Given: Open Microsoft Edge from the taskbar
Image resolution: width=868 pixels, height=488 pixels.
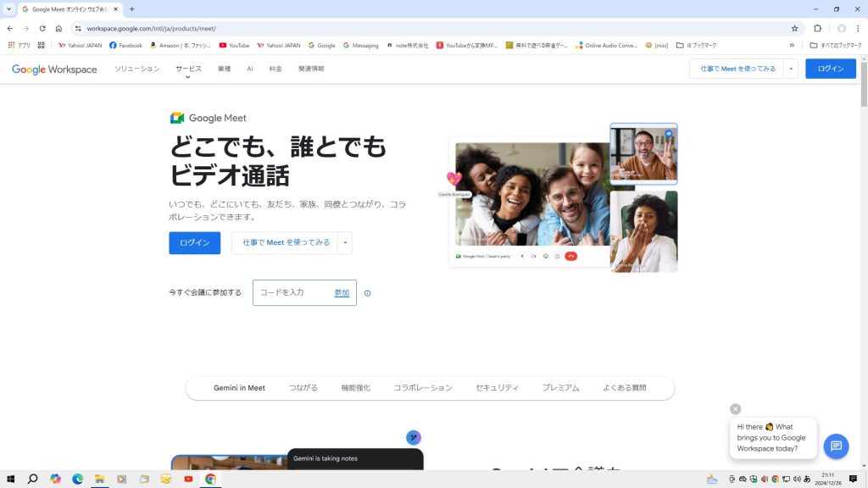Looking at the screenshot, I should coord(77,479).
